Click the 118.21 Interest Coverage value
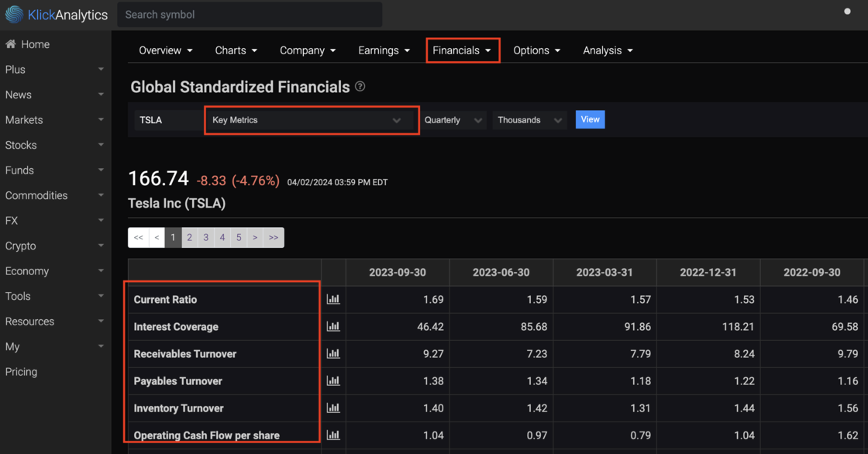Viewport: 868px width, 454px height. pos(738,327)
